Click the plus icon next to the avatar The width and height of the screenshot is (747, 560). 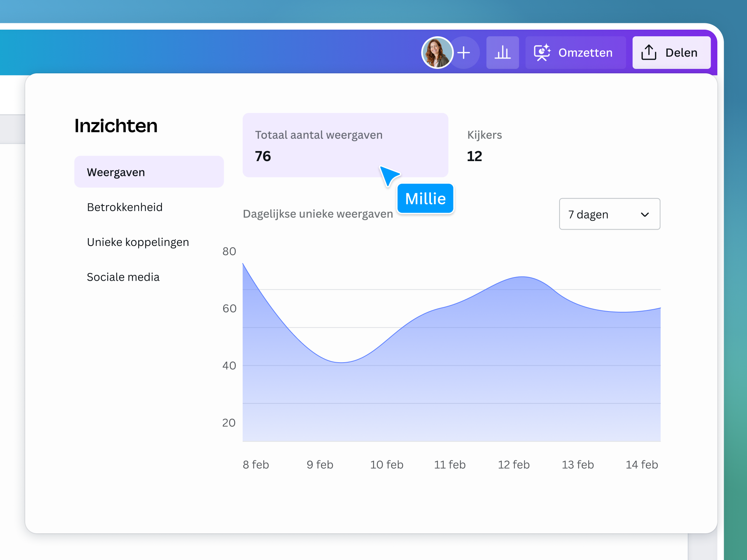click(x=464, y=53)
